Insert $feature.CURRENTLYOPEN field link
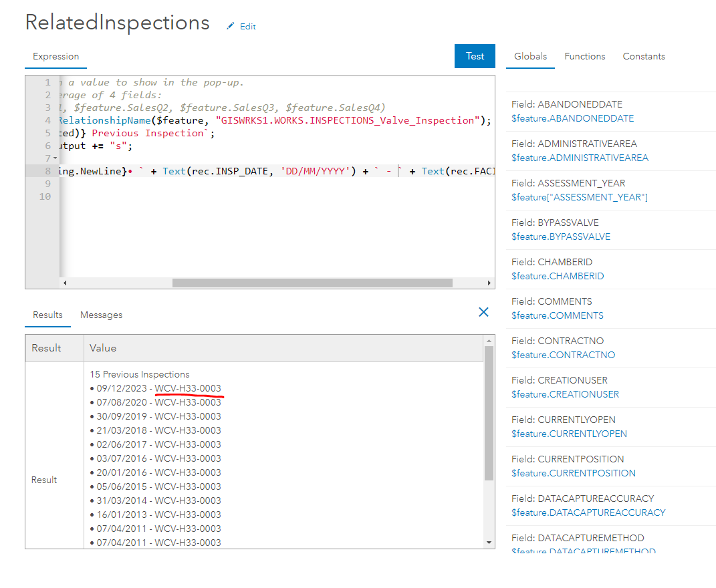 point(569,434)
